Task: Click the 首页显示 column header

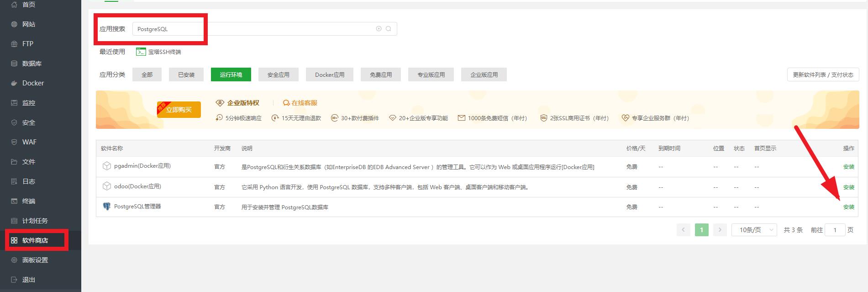Action: [x=765, y=149]
